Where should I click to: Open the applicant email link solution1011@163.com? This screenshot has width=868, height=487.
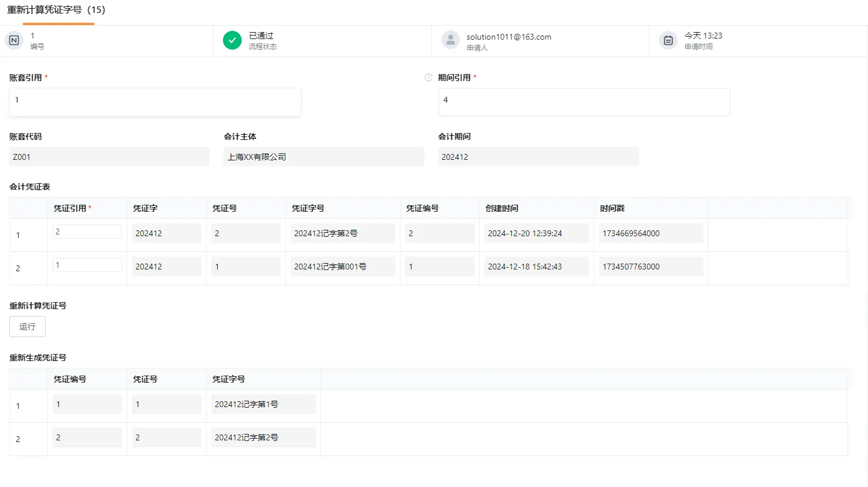508,36
